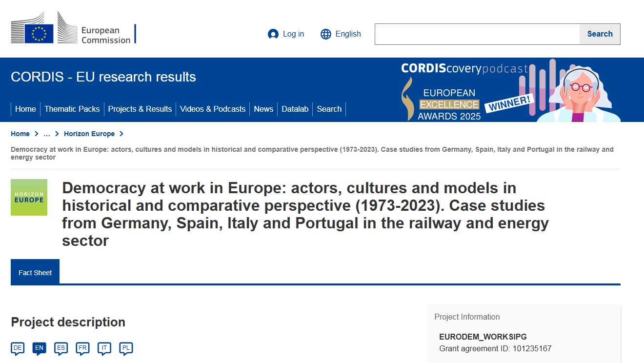The width and height of the screenshot is (644, 363).
Task: Expand the collapsed breadcrumb ellipsis
Action: click(46, 133)
